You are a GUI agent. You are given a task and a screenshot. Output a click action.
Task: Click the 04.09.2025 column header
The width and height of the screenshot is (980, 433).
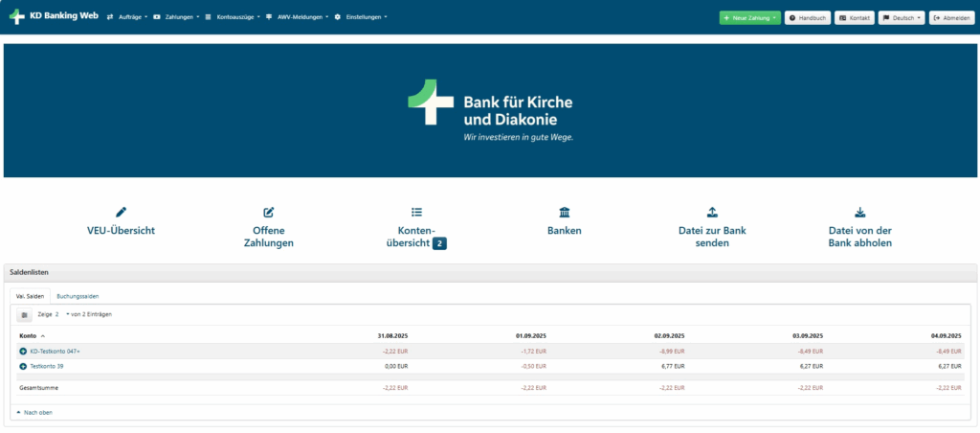tap(946, 336)
